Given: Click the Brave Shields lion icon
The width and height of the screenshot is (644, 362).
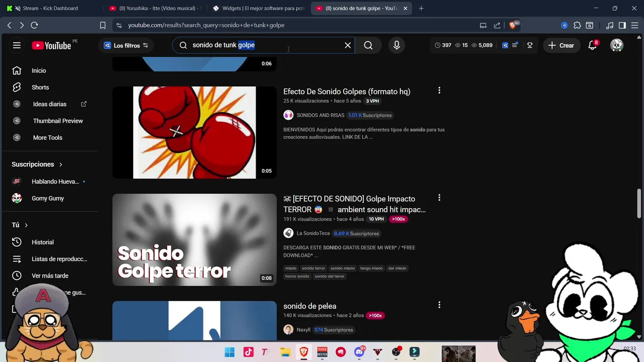Looking at the screenshot, I should [x=513, y=25].
